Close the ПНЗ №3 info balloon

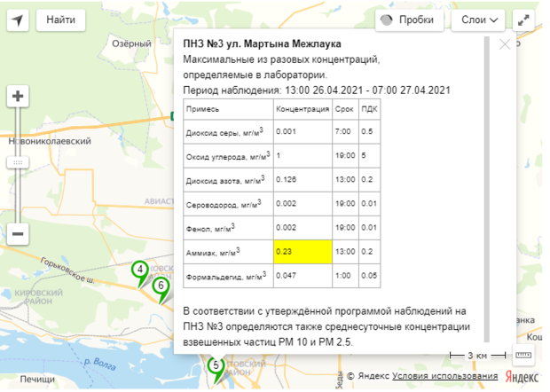506,44
